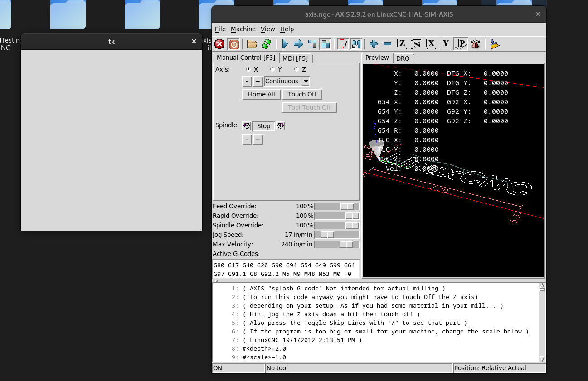Viewport: 588px width, 381px height.
Task: Adjust the Spindle Override slider
Action: pos(337,225)
